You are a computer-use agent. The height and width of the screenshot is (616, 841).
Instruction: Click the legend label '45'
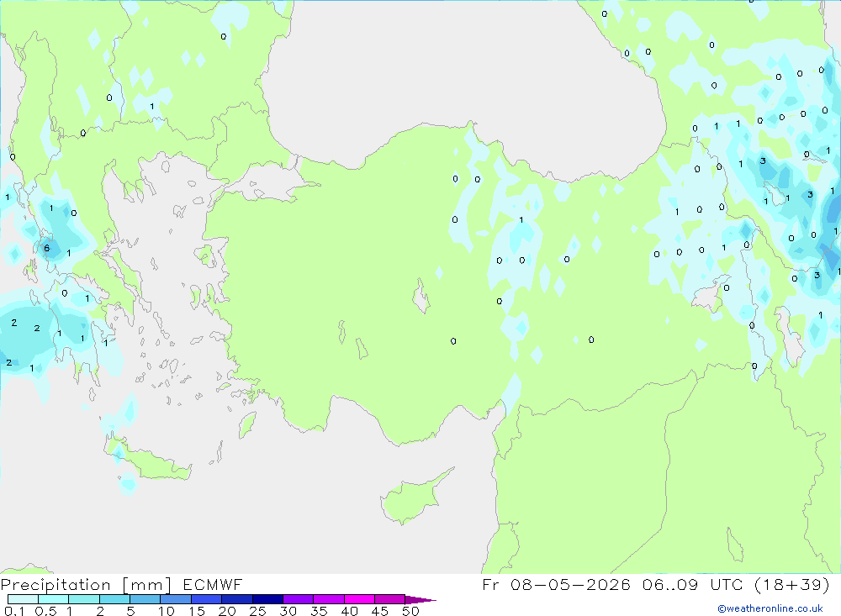(380, 611)
